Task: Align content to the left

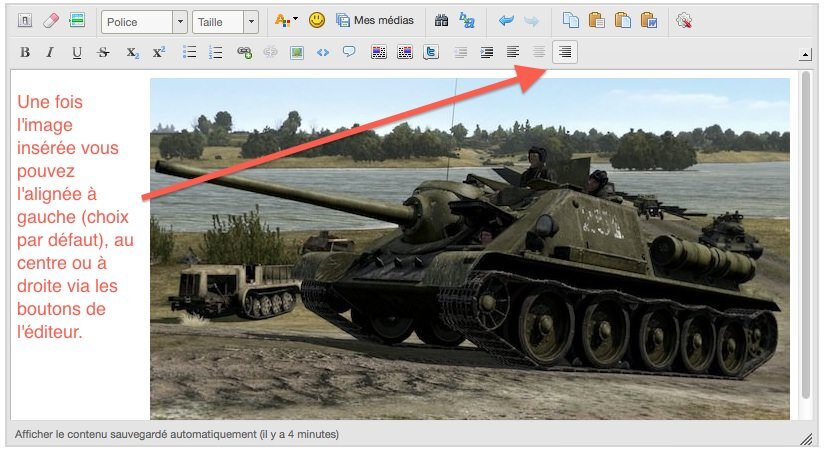Action: pos(513,52)
